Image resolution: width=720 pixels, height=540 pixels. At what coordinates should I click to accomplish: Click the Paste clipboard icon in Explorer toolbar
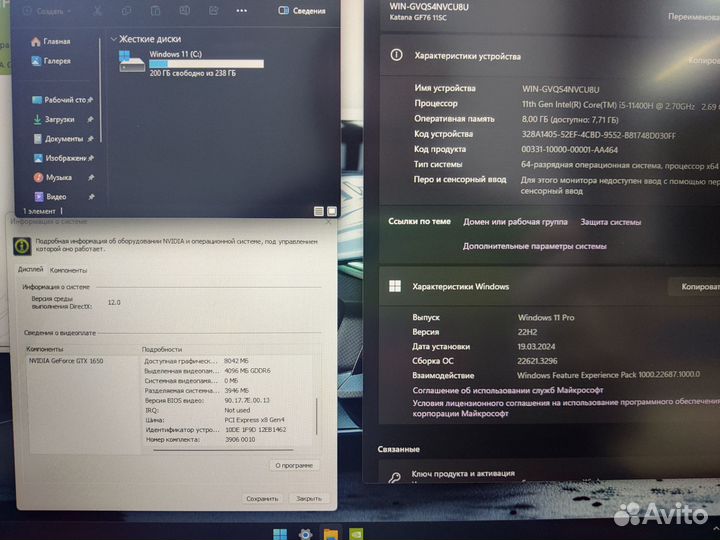point(156,11)
